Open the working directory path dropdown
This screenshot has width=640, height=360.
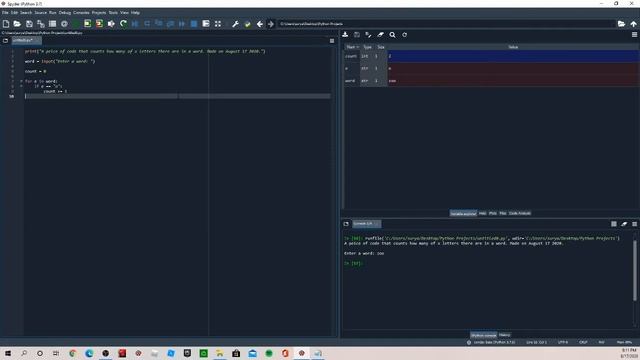pyautogui.click(x=447, y=24)
